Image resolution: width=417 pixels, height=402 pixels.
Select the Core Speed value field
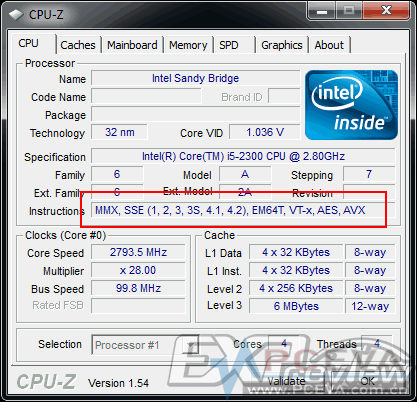click(138, 252)
